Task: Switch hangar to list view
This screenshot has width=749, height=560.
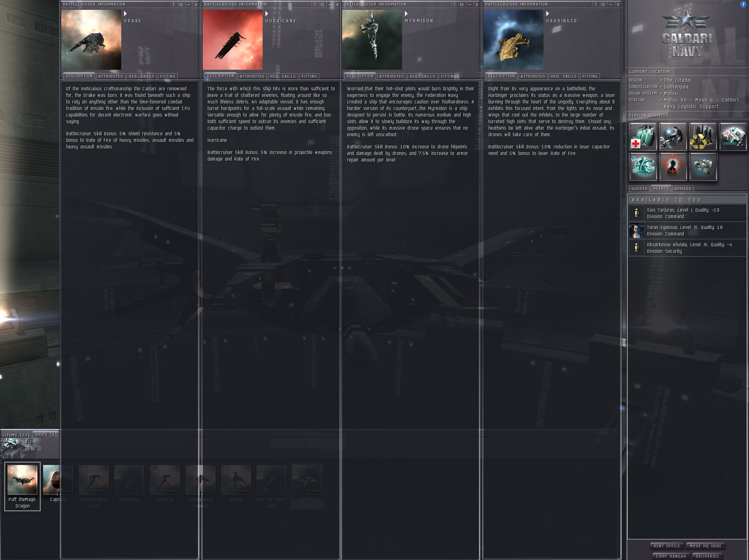Action: coord(39,448)
